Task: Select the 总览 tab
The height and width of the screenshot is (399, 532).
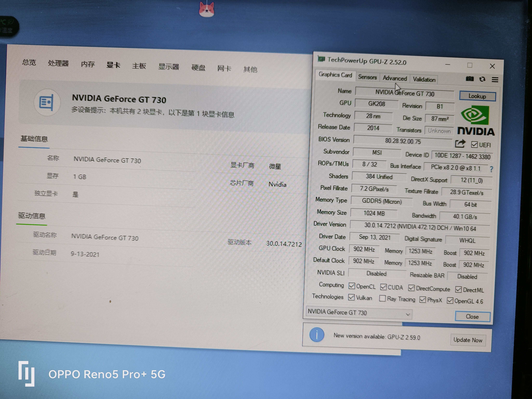Action: point(29,62)
